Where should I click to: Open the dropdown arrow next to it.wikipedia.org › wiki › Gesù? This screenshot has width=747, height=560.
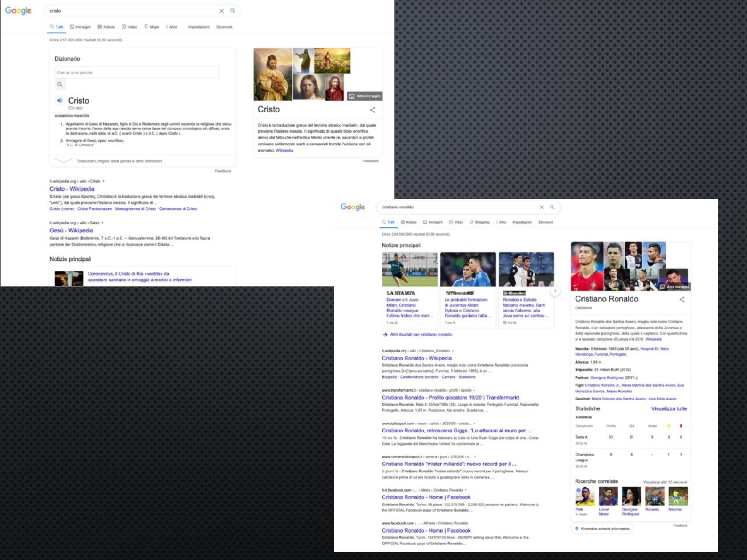[103, 223]
